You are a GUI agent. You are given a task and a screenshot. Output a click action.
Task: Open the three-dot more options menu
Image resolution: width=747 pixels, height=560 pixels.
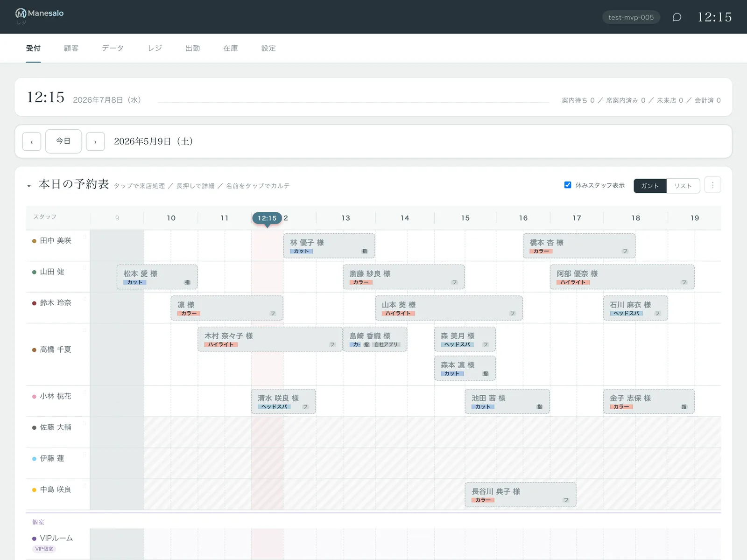(712, 185)
